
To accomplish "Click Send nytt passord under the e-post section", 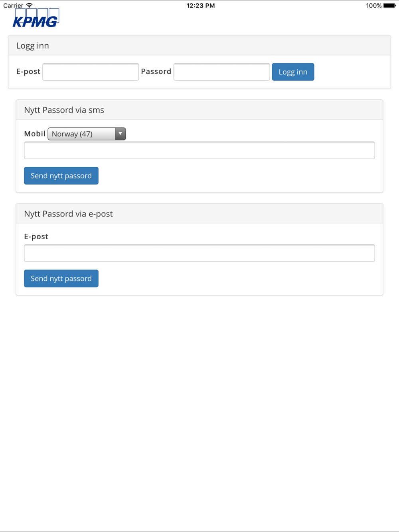I will pos(61,279).
